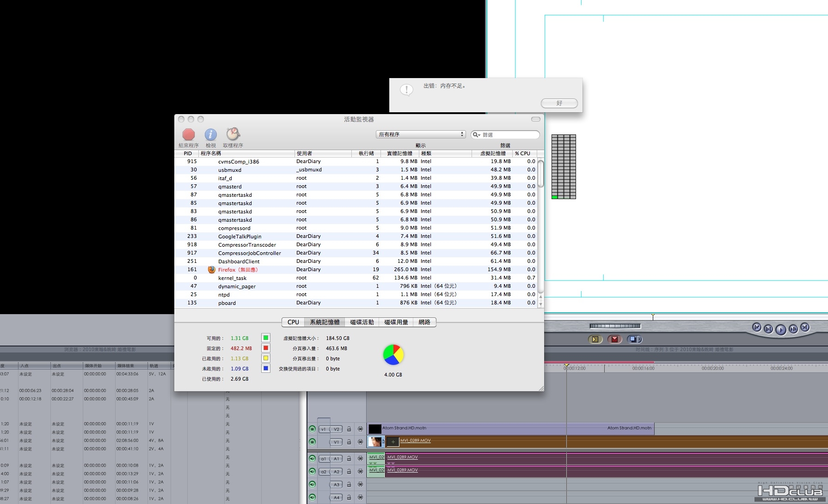Screen dimensions: 828x504
Task: Open the blue Inspect info icon
Action: click(211, 134)
